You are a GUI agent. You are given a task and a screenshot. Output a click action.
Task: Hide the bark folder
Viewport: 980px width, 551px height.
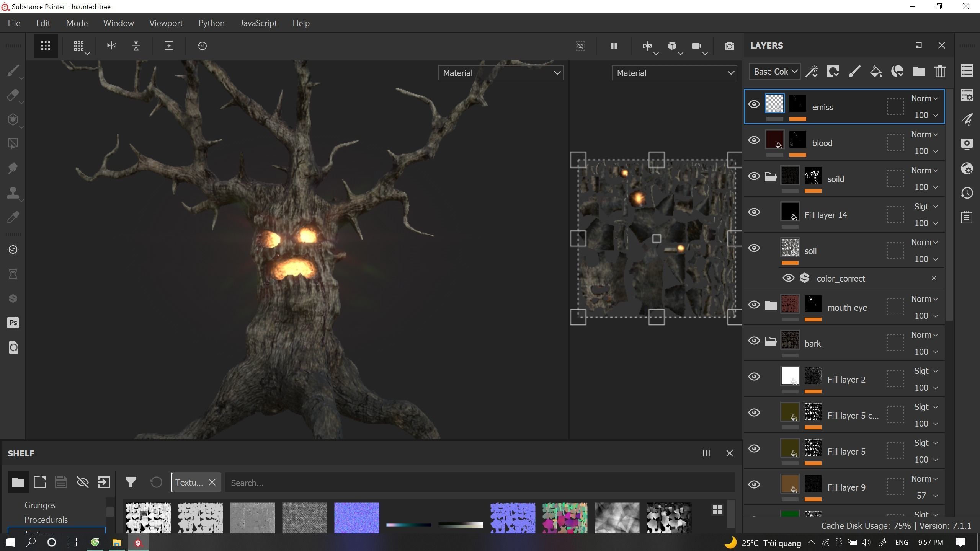(754, 341)
